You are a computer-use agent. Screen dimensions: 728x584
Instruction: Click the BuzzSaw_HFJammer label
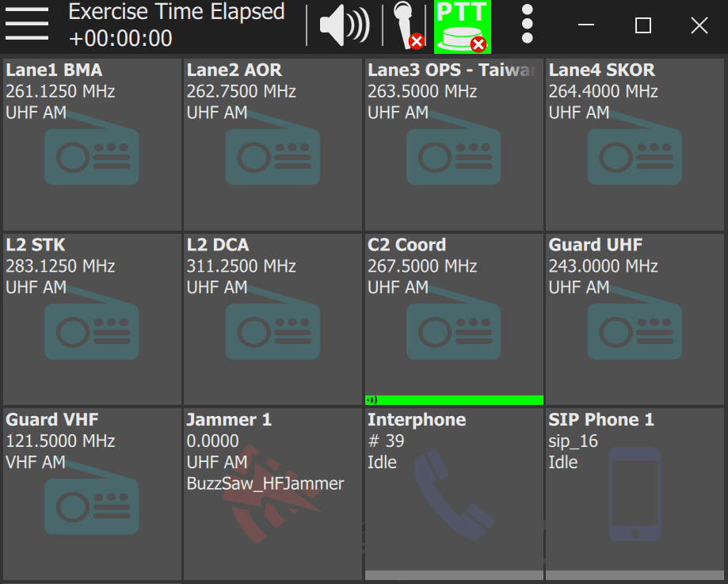pos(265,483)
